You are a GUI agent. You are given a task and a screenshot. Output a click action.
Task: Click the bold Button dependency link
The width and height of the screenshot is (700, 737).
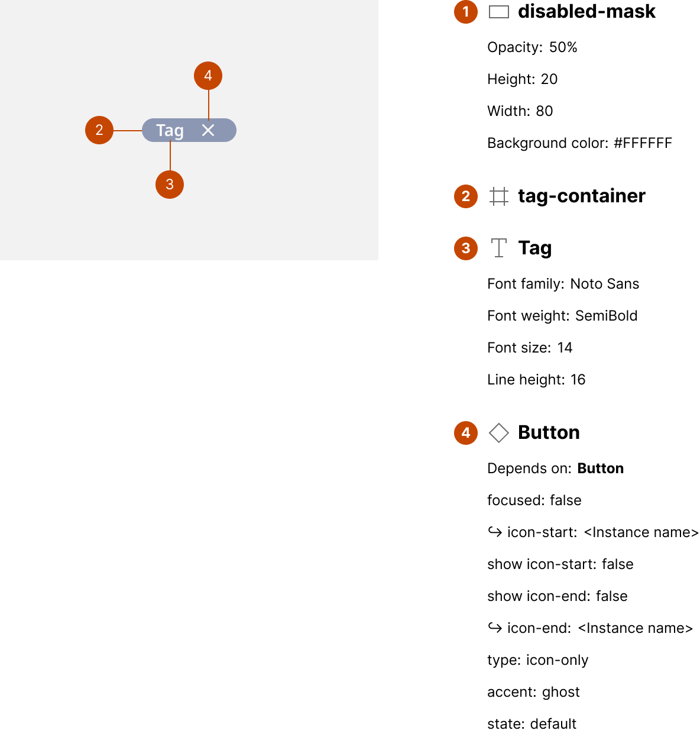(x=600, y=468)
